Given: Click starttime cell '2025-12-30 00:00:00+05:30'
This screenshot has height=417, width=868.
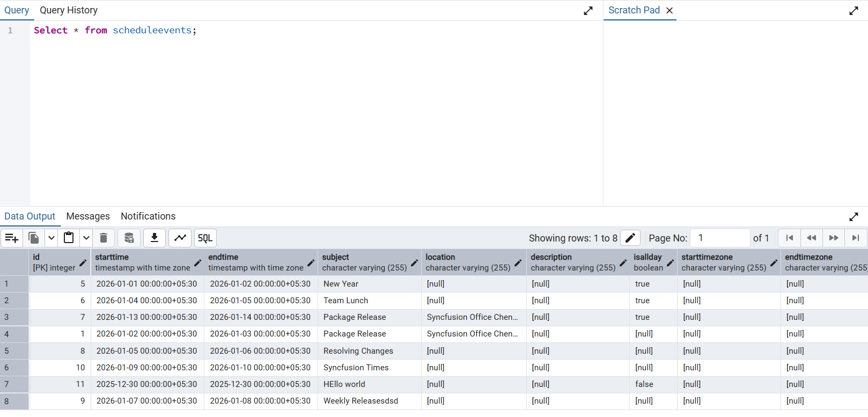Looking at the screenshot, I should pyautogui.click(x=148, y=384).
